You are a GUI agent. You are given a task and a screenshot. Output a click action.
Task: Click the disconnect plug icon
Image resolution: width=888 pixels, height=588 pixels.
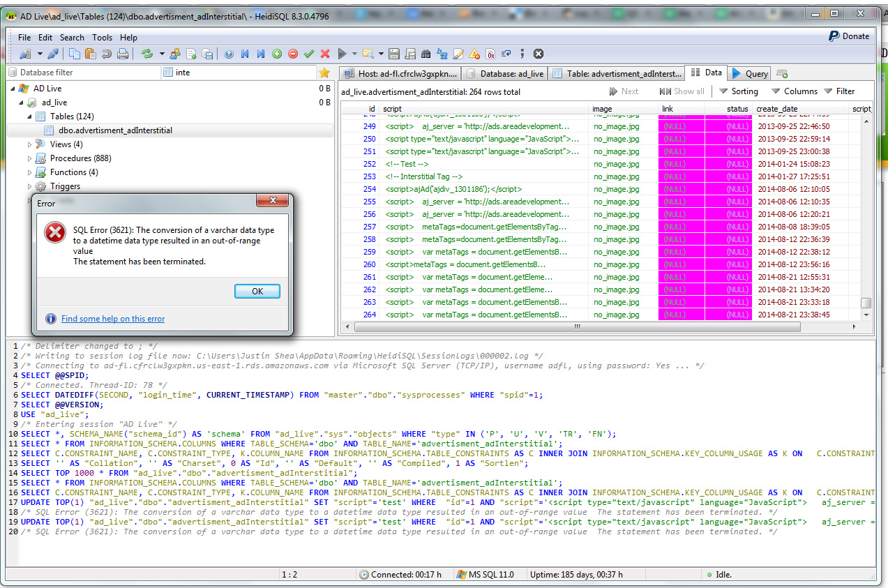(54, 54)
